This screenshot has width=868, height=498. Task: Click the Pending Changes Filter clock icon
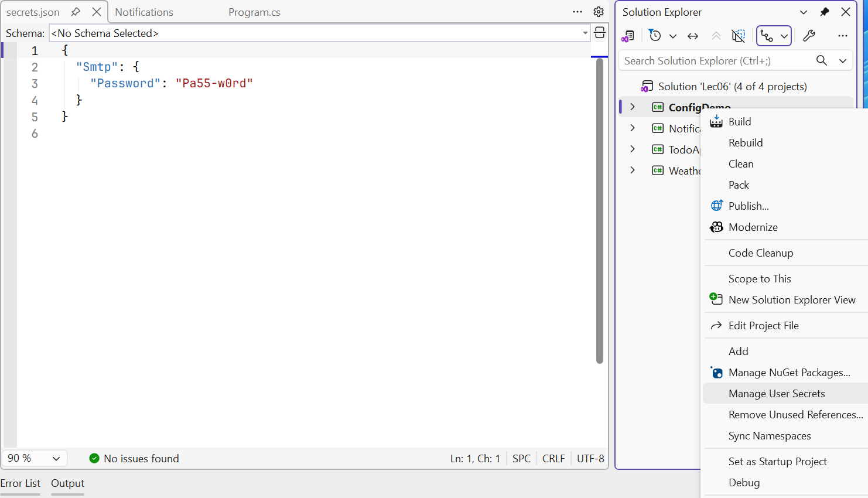(655, 36)
